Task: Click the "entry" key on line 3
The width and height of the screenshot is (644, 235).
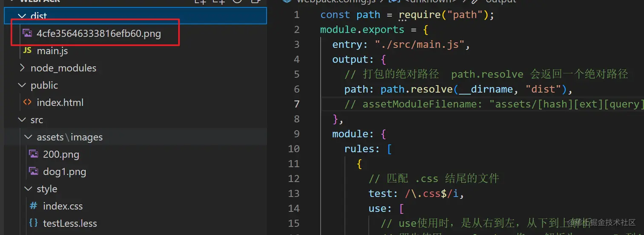Action: click(347, 45)
